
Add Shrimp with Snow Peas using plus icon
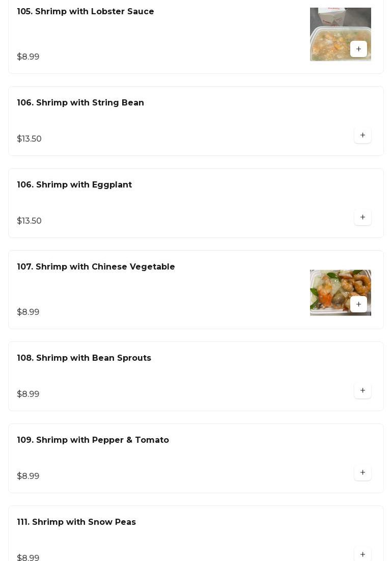[x=362, y=554]
